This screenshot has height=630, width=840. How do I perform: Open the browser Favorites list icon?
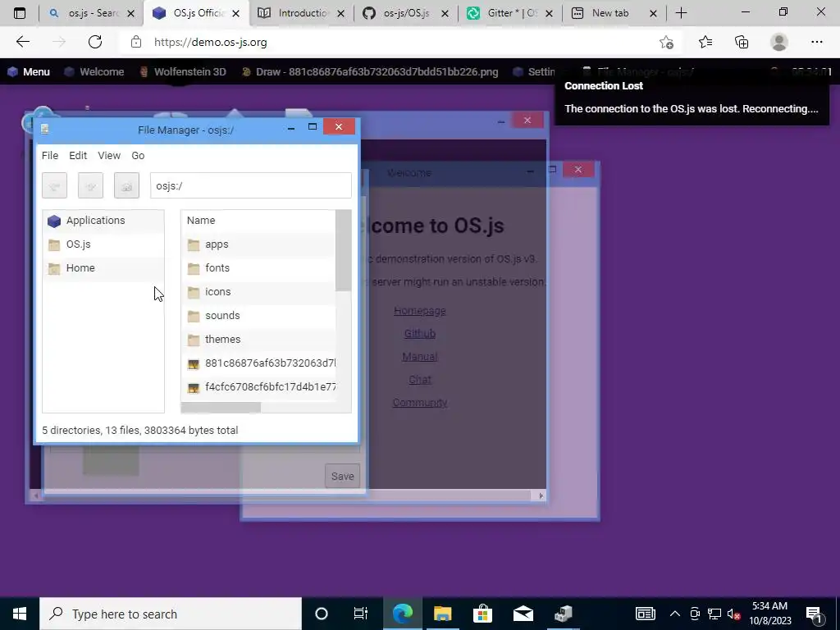pyautogui.click(x=705, y=43)
